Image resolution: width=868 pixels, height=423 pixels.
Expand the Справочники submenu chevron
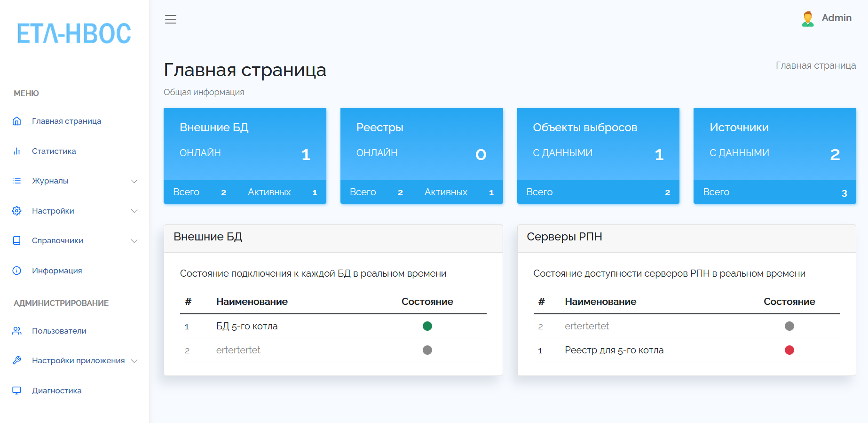tap(134, 241)
